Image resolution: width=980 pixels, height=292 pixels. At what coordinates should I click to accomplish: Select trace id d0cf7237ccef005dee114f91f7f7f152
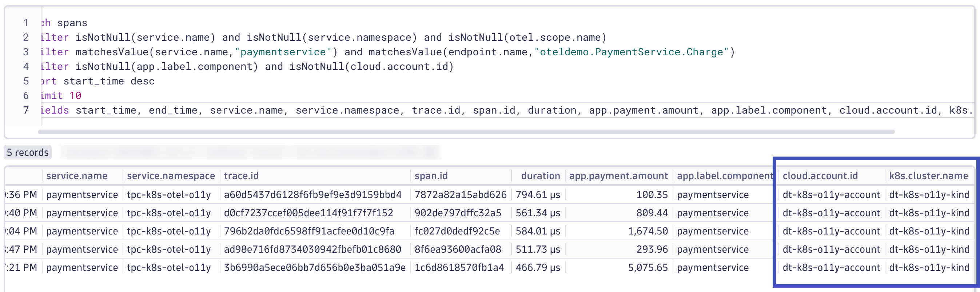click(308, 213)
